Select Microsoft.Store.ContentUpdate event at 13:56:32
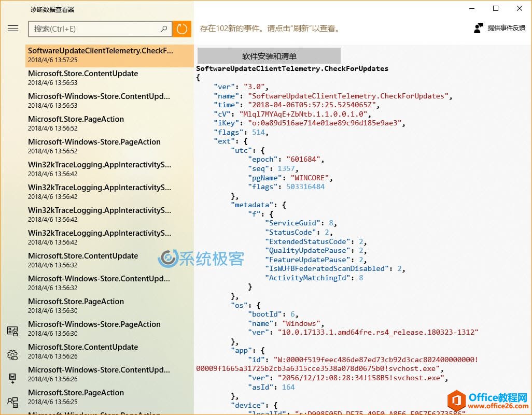 pyautogui.click(x=109, y=261)
